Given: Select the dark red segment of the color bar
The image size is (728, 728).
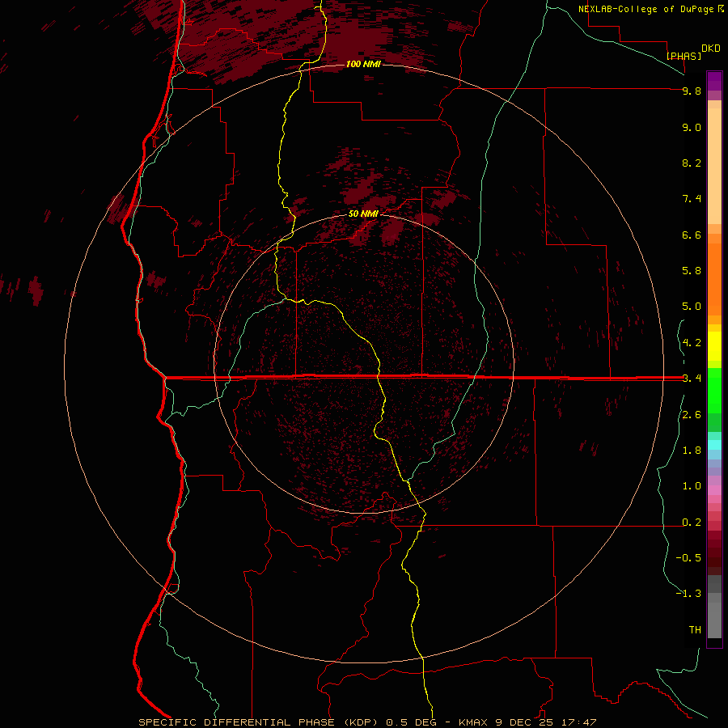Looking at the screenshot, I should coord(714,552).
